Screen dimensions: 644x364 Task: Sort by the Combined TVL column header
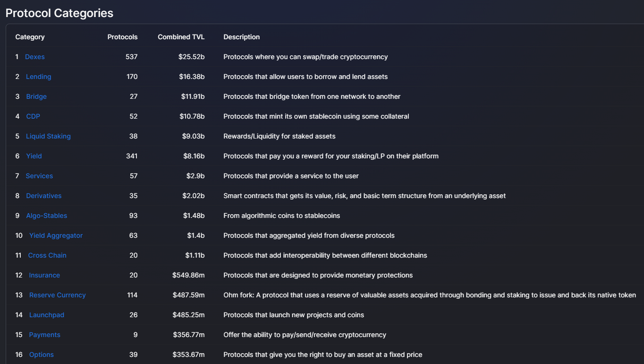point(181,37)
